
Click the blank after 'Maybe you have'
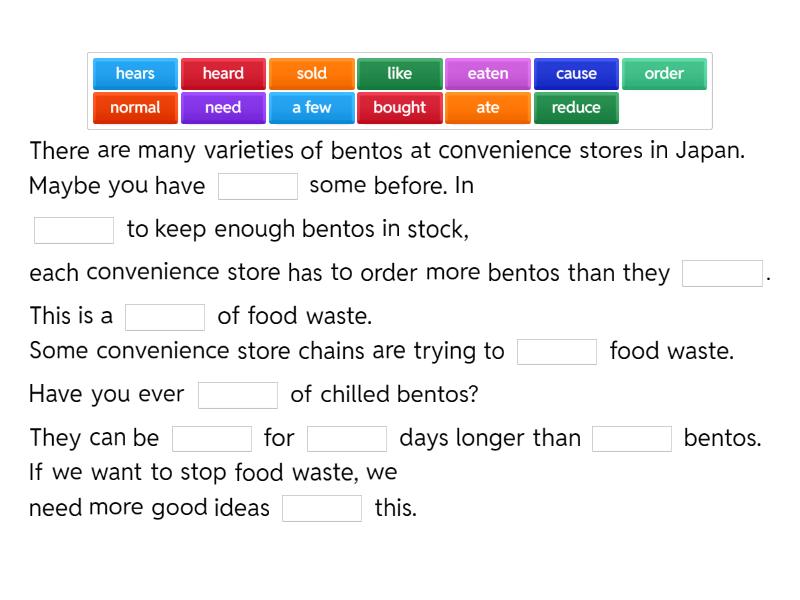coord(258,187)
